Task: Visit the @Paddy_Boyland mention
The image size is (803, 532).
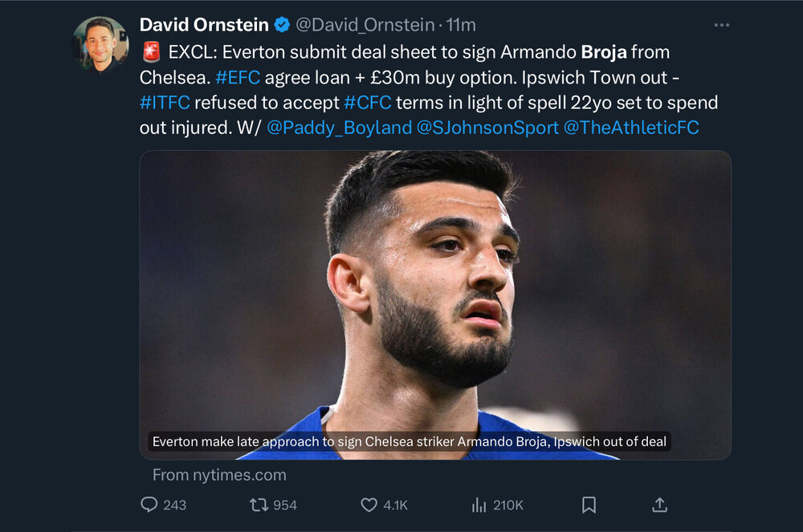Action: [x=339, y=128]
